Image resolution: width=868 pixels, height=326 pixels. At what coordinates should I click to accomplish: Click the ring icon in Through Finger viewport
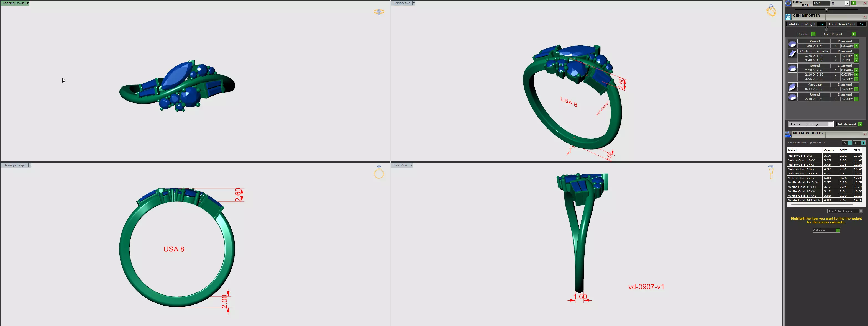click(379, 172)
